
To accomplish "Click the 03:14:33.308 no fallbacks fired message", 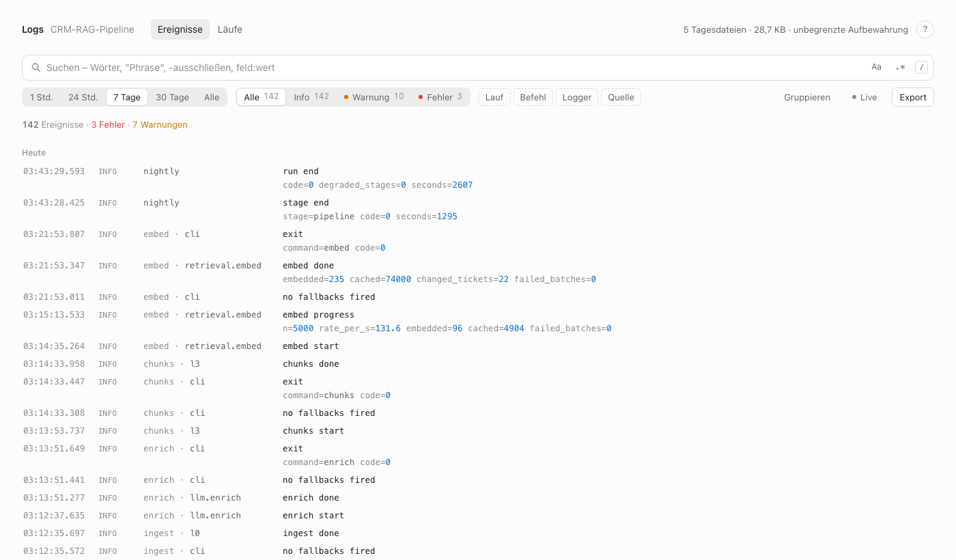I will (x=329, y=413).
